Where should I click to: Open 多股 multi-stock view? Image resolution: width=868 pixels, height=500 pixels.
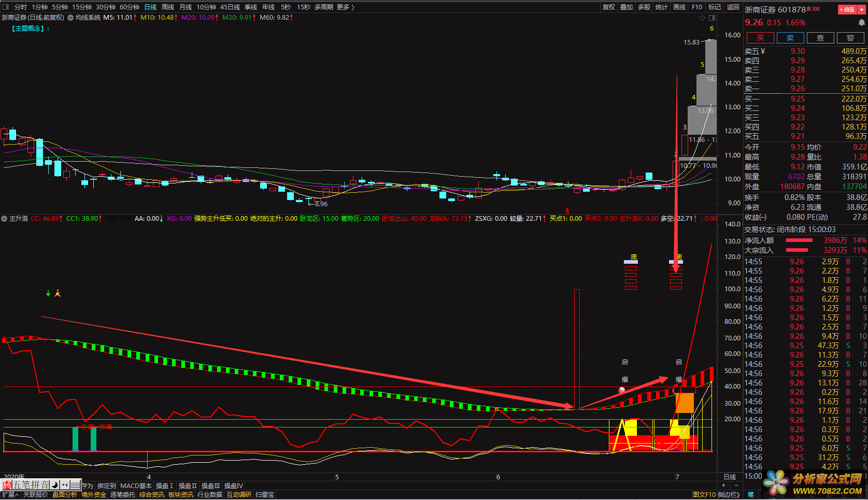click(644, 7)
